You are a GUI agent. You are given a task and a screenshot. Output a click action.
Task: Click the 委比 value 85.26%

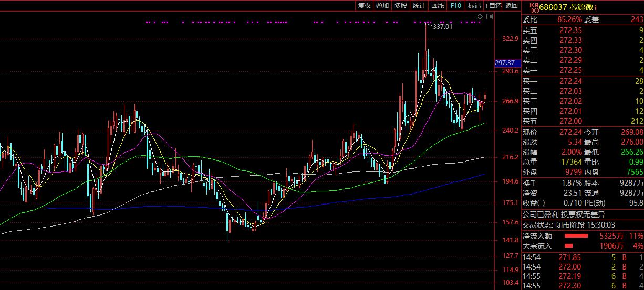pyautogui.click(x=569, y=19)
